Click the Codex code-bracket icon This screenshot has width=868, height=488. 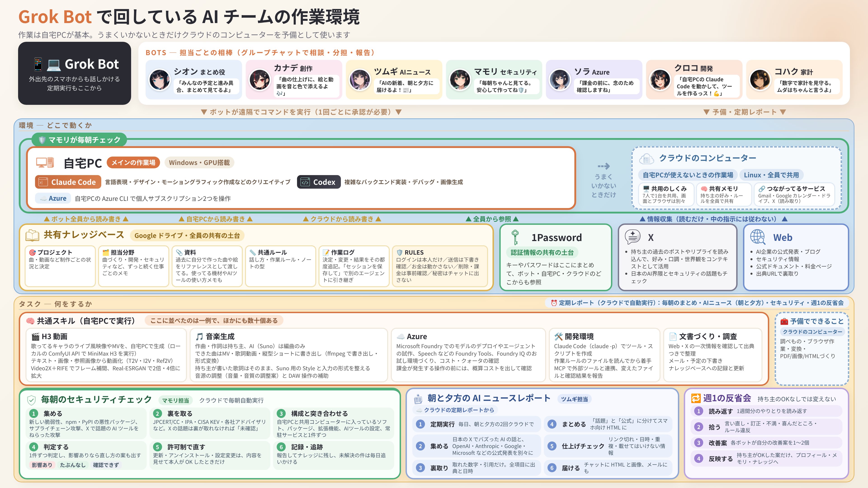tap(305, 182)
